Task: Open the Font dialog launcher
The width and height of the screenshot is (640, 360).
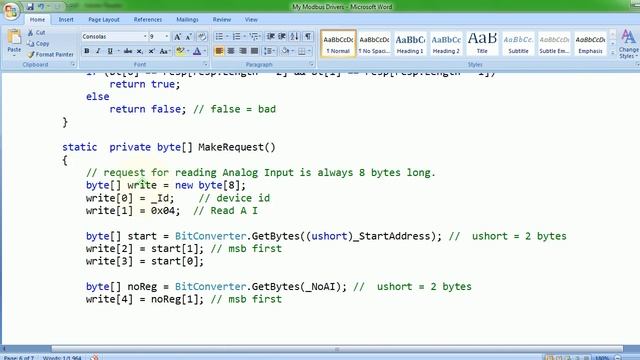Action: point(205,64)
